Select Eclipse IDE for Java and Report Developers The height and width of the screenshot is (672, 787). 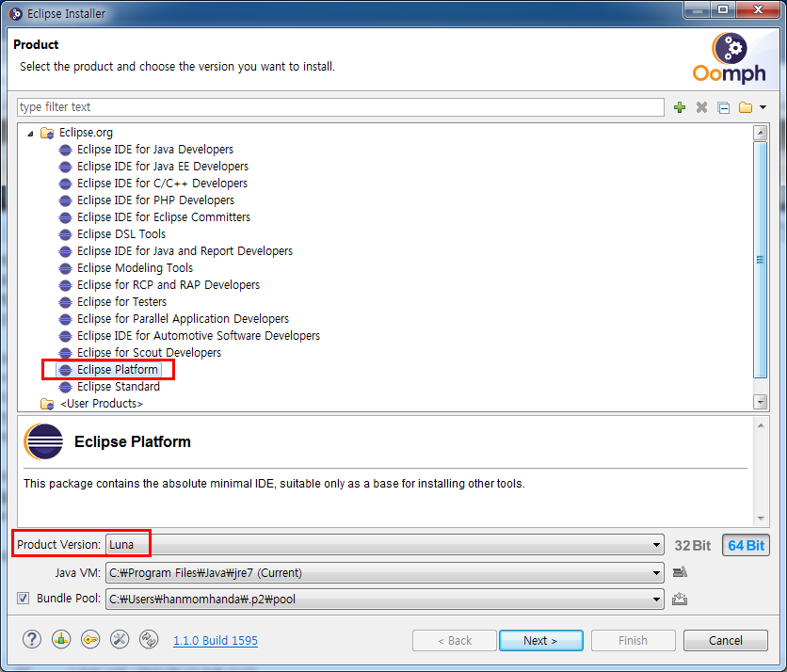[x=185, y=251]
